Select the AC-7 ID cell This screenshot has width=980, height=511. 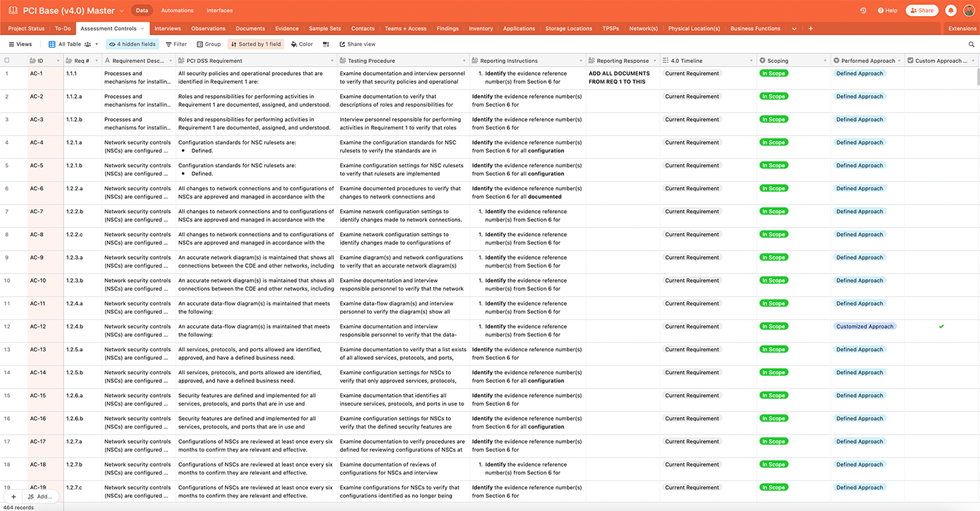pyautogui.click(x=45, y=216)
